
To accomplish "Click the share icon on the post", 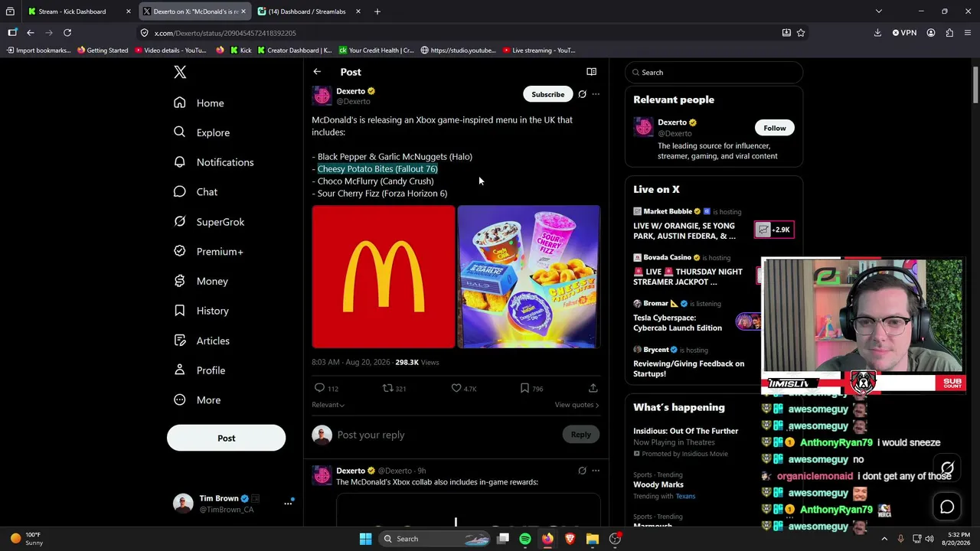I will click(593, 389).
